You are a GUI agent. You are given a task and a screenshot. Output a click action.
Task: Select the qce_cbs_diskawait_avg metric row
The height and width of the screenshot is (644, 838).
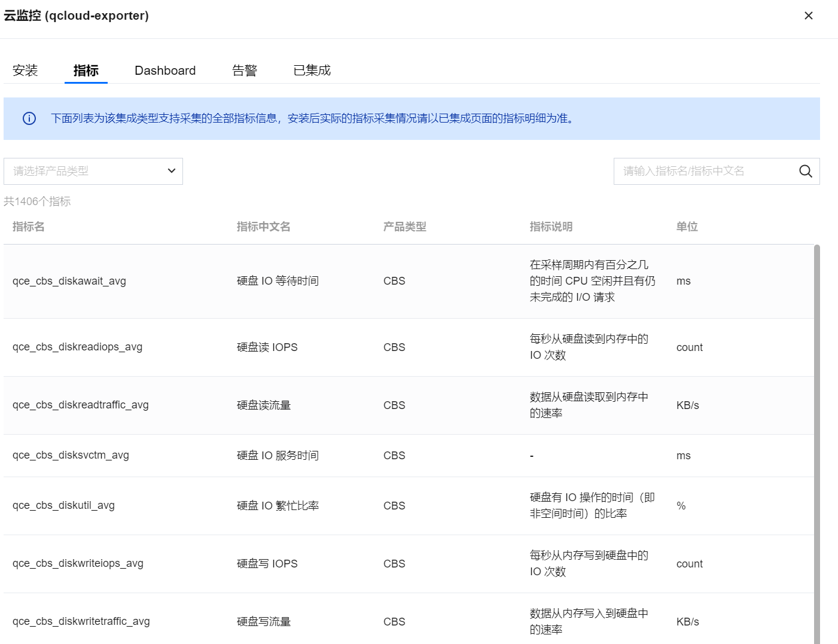pos(69,281)
